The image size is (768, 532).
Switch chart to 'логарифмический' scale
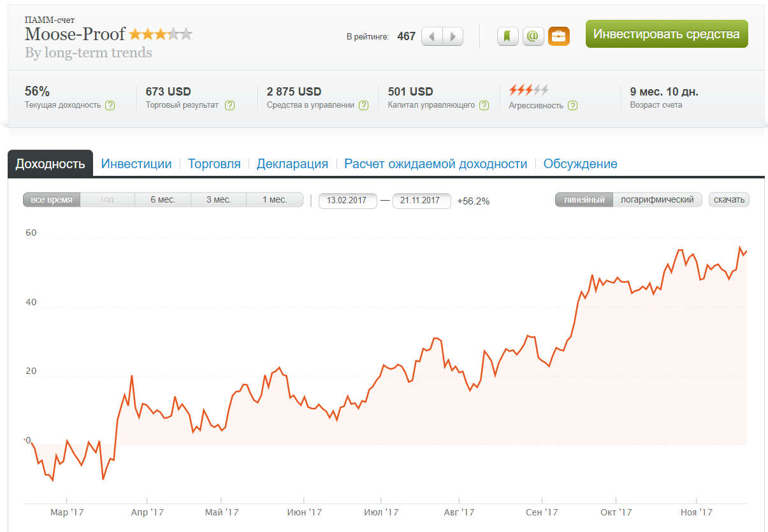(657, 200)
